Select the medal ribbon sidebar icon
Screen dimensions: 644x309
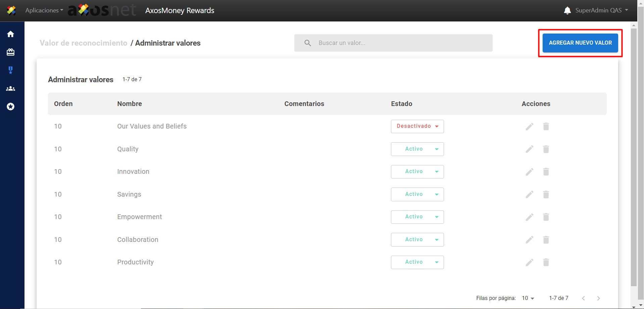pyautogui.click(x=11, y=70)
